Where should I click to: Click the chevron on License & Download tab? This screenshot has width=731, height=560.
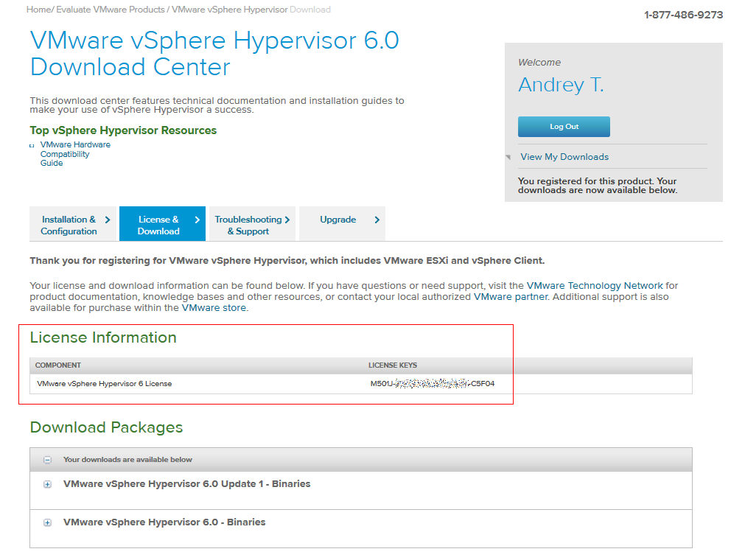point(197,220)
